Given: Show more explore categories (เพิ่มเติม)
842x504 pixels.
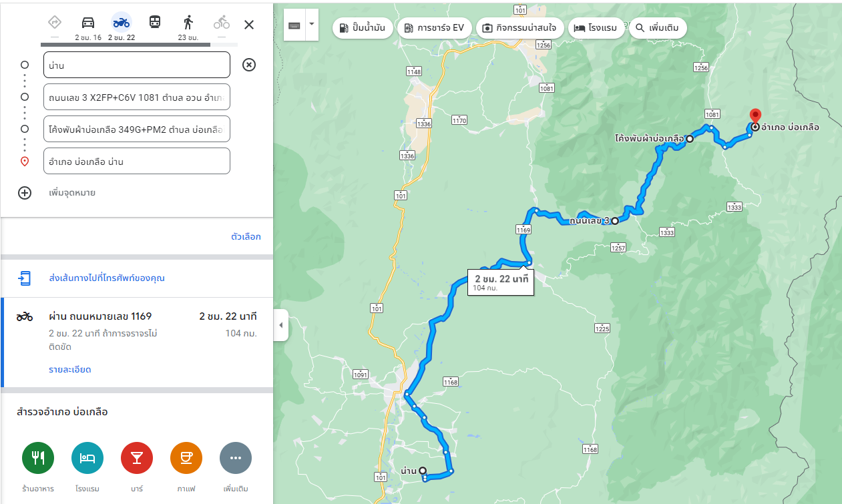Looking at the screenshot, I should click(236, 459).
